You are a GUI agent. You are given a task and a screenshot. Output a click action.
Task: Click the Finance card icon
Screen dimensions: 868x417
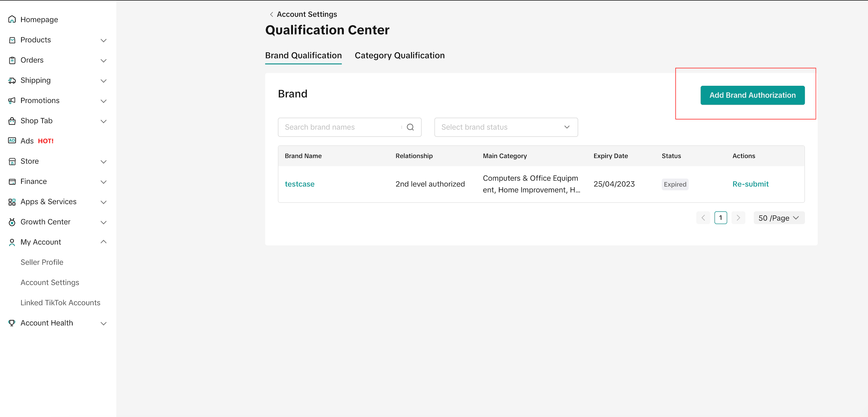tap(12, 182)
